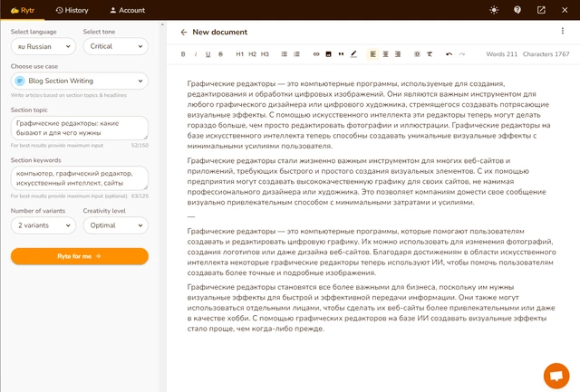Switch to the Account tab
This screenshot has width=580, height=392.
pos(127,10)
